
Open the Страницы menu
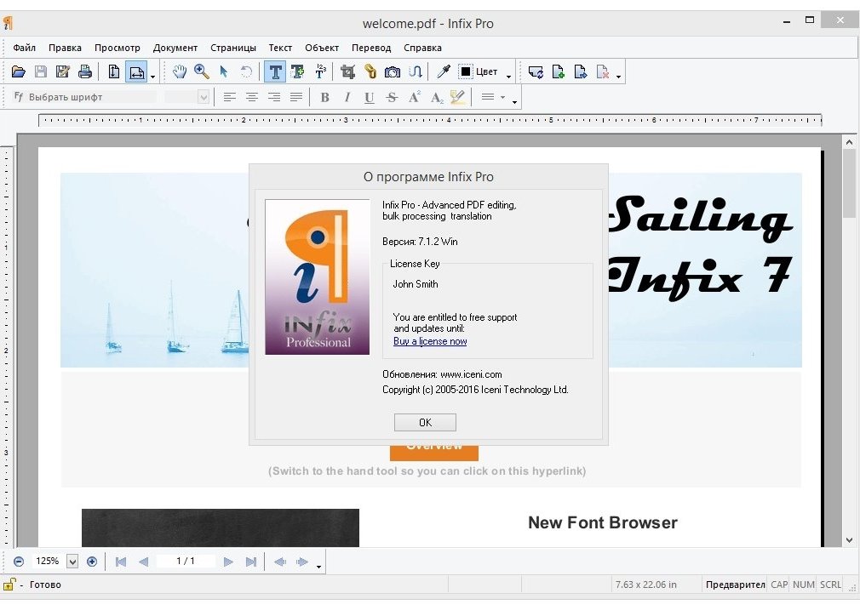233,48
